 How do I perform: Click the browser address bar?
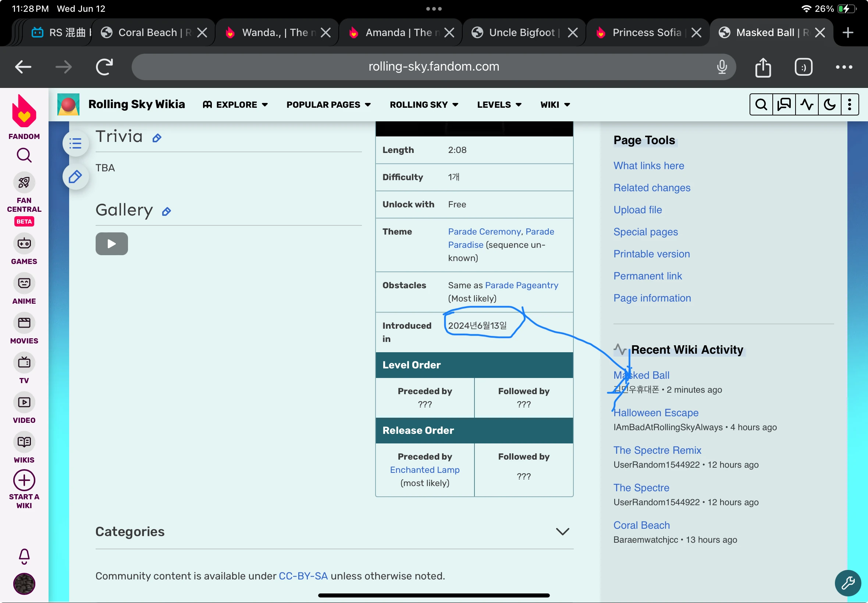coord(433,67)
